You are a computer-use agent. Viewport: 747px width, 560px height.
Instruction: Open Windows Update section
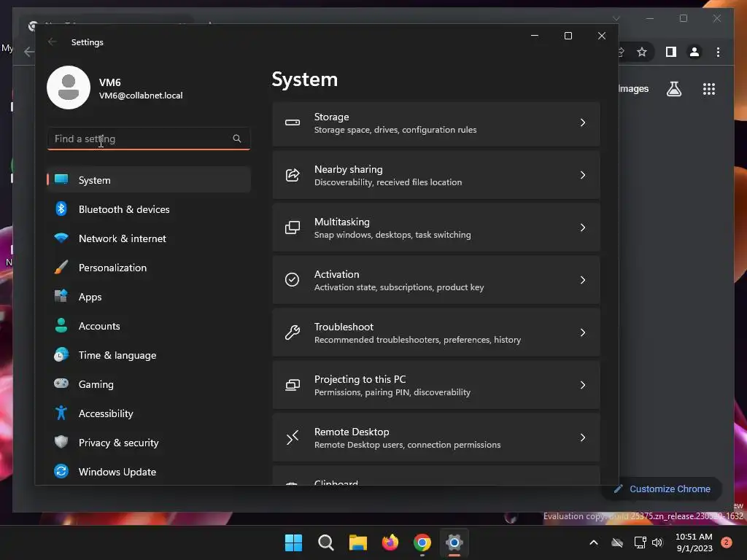[149, 472]
